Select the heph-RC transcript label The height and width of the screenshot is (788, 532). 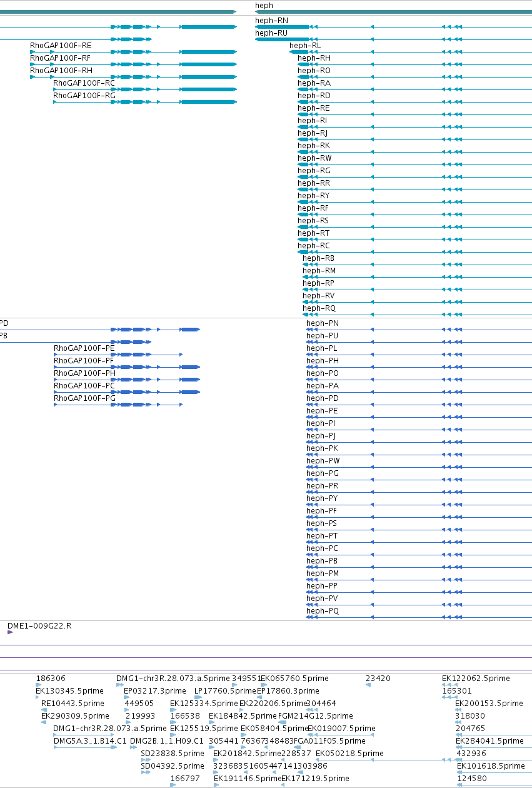314,246
